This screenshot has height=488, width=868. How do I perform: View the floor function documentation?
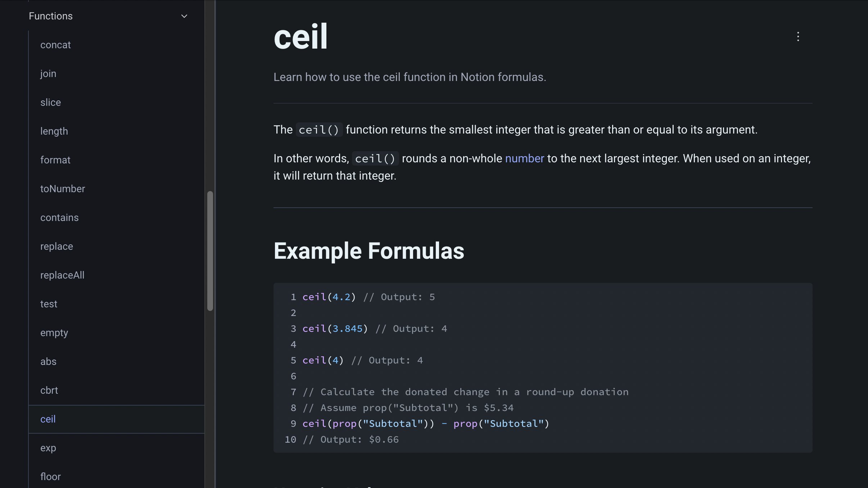coord(50,476)
